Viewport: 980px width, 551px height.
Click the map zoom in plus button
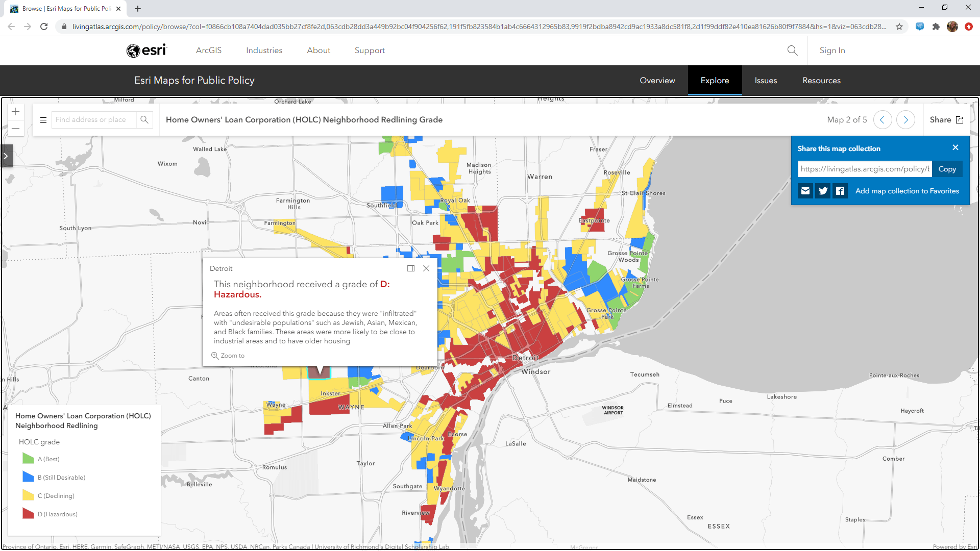(16, 112)
